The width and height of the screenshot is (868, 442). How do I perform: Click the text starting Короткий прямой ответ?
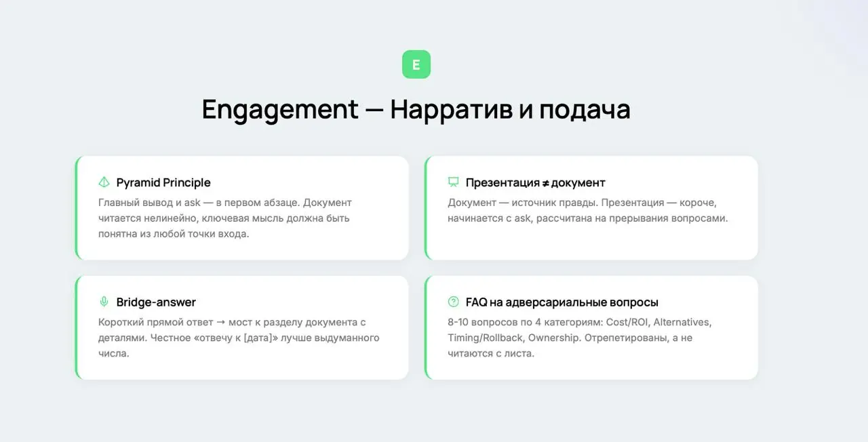(x=239, y=338)
